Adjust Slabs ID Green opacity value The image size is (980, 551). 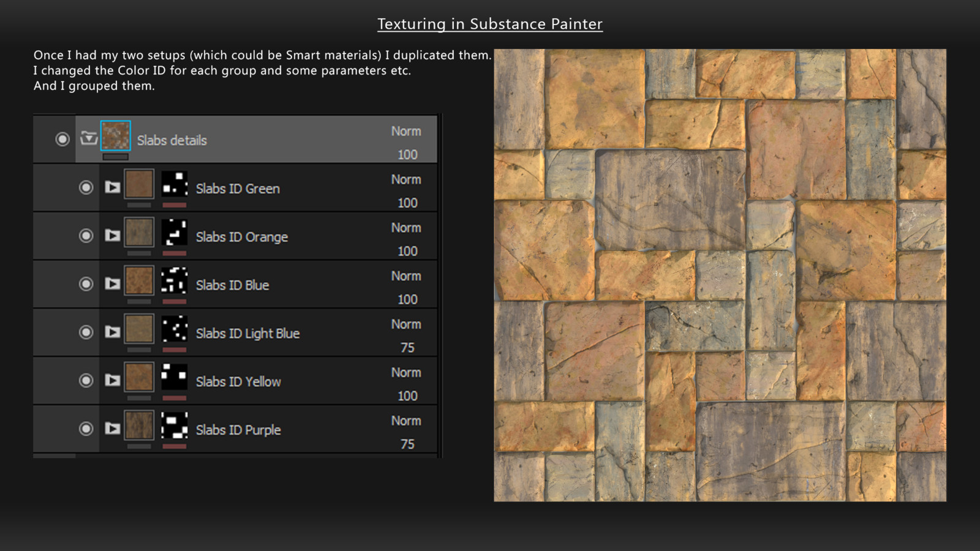407,203
